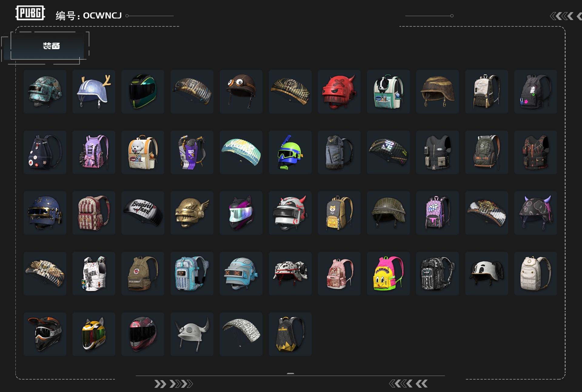
Task: Select the golden winged helmet
Action: (x=192, y=213)
